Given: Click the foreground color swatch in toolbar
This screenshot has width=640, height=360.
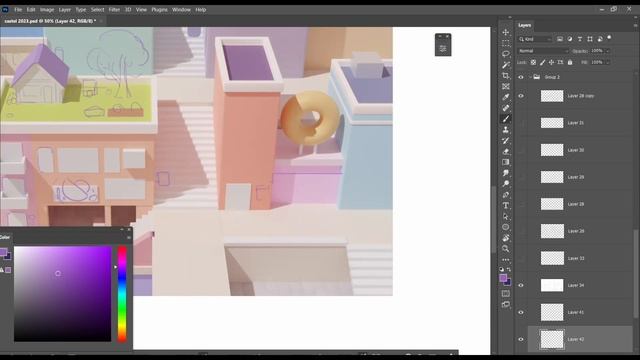Looking at the screenshot, I should point(503,278).
